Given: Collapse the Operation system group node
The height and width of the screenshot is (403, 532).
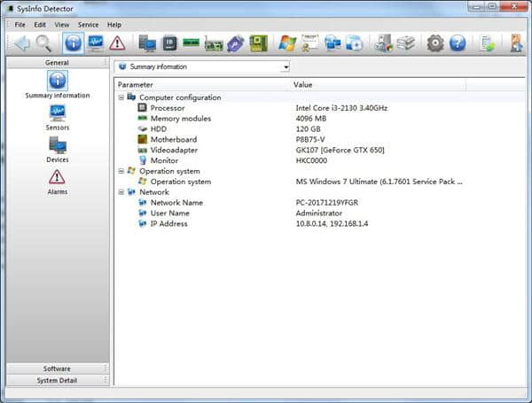Looking at the screenshot, I should (x=121, y=171).
